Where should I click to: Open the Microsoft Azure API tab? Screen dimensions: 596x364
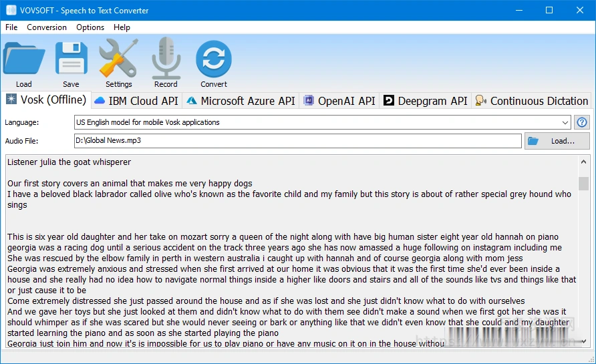[x=241, y=101]
